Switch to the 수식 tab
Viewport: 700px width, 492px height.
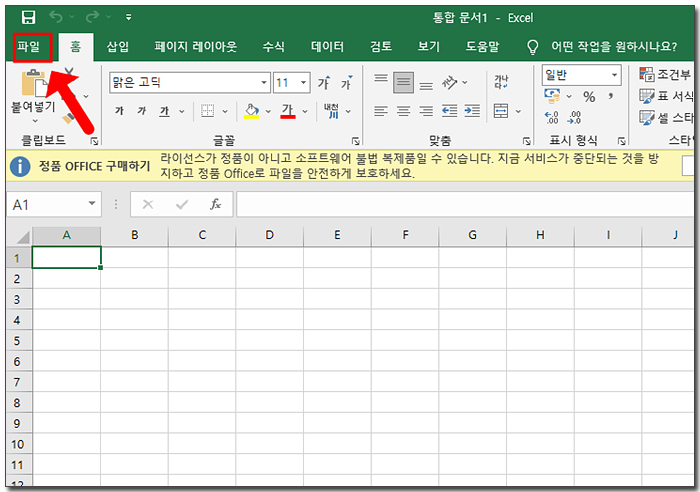(273, 47)
